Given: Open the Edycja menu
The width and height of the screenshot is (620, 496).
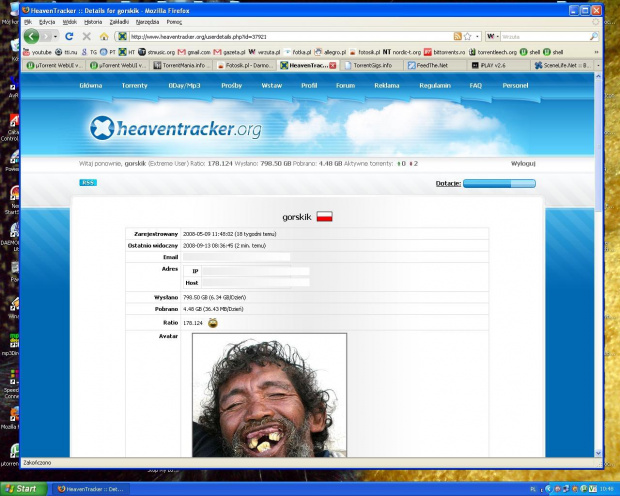Looking at the screenshot, I should tap(47, 22).
